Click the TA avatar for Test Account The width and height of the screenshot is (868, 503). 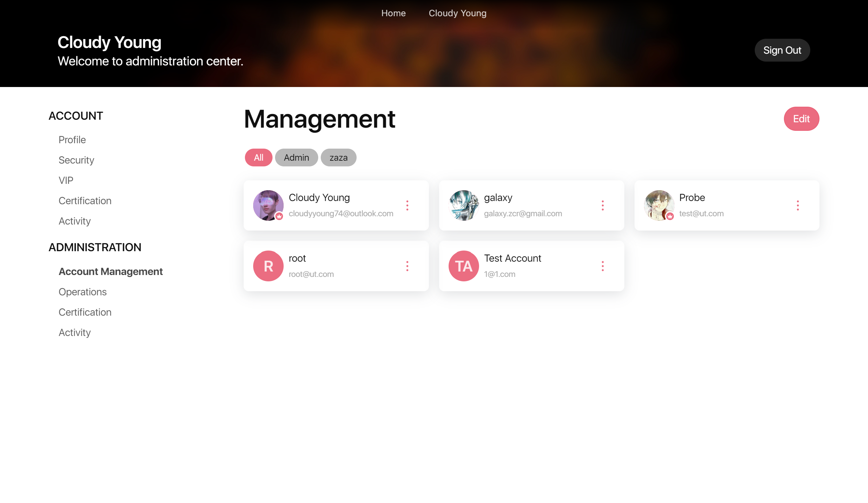tap(463, 266)
